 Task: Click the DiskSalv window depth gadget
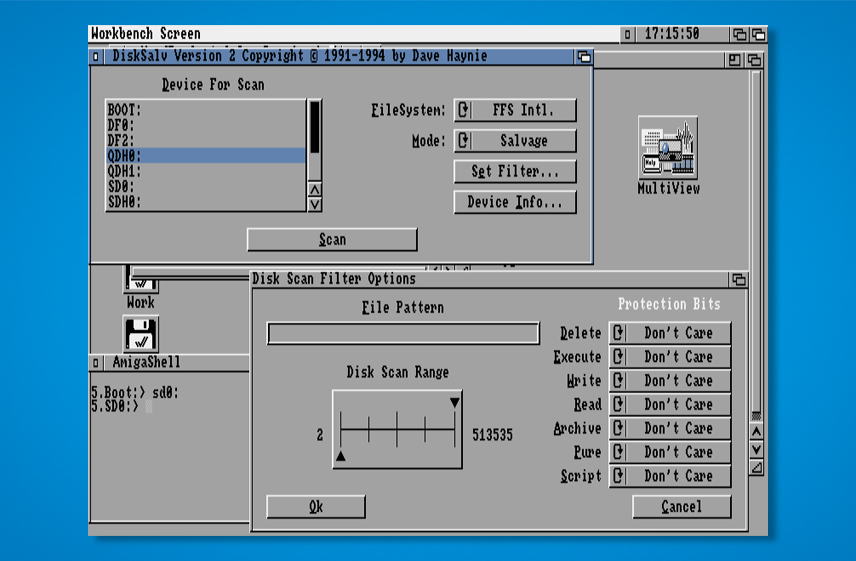[583, 57]
